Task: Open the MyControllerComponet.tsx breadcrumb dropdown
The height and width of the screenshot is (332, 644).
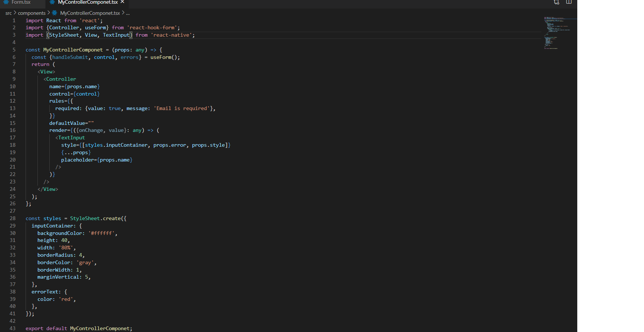Action: coord(90,13)
